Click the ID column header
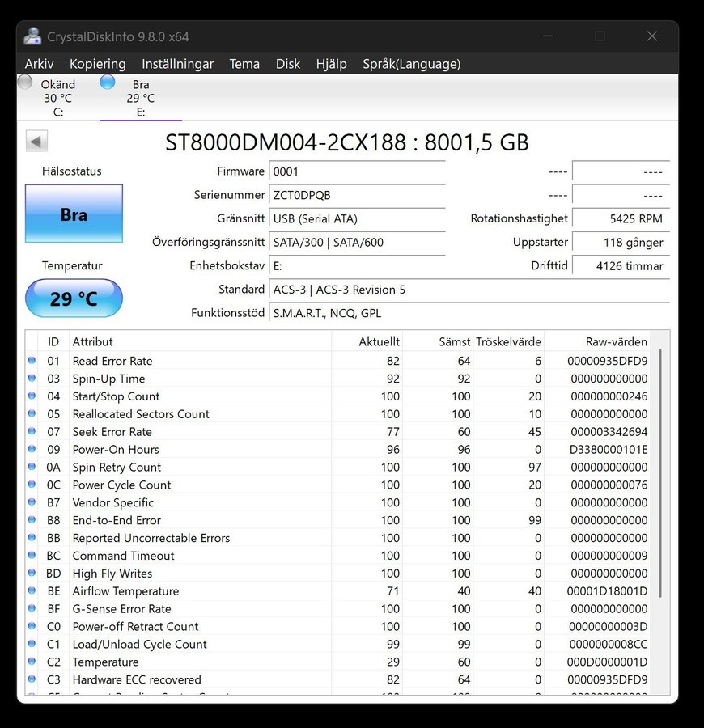Viewport: 704px width, 728px height. coord(53,341)
